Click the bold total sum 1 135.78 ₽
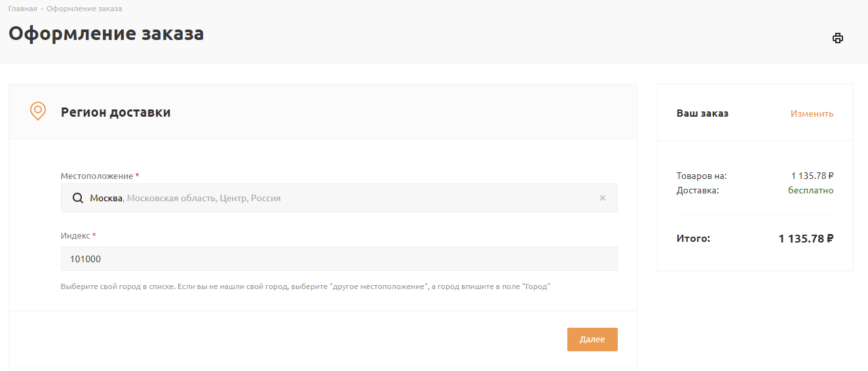Image resolution: width=868 pixels, height=371 pixels. 806,239
